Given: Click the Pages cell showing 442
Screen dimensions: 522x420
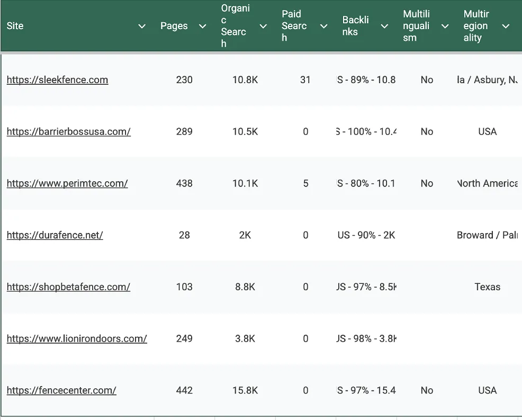Looking at the screenshot, I should pos(184,390).
